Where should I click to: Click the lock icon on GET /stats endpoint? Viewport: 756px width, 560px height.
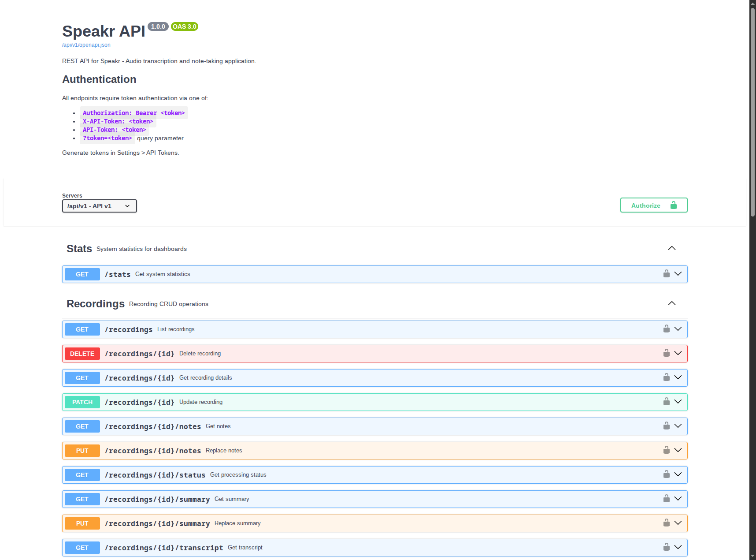666,273
